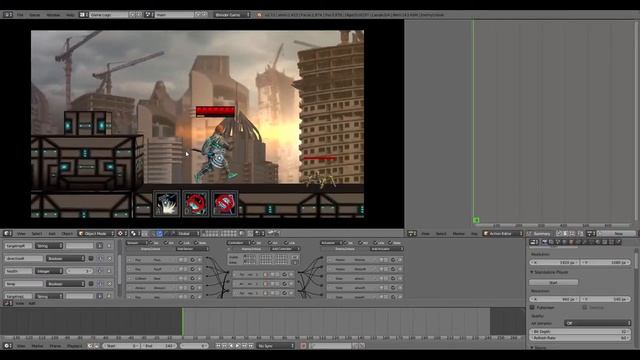Open the Add Actuator dropdown
Viewport: 640px width, 360px height.
point(386,249)
